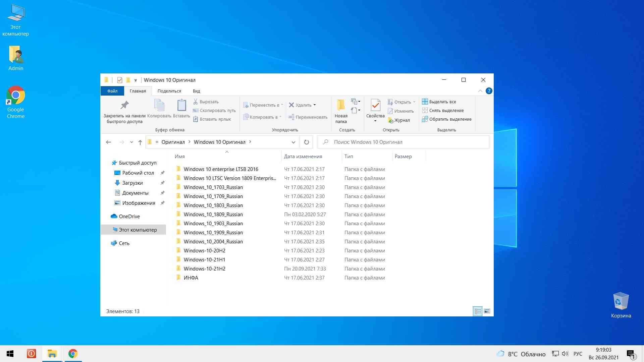
Task: Sort by Дата изменения column header
Action: tap(312, 157)
